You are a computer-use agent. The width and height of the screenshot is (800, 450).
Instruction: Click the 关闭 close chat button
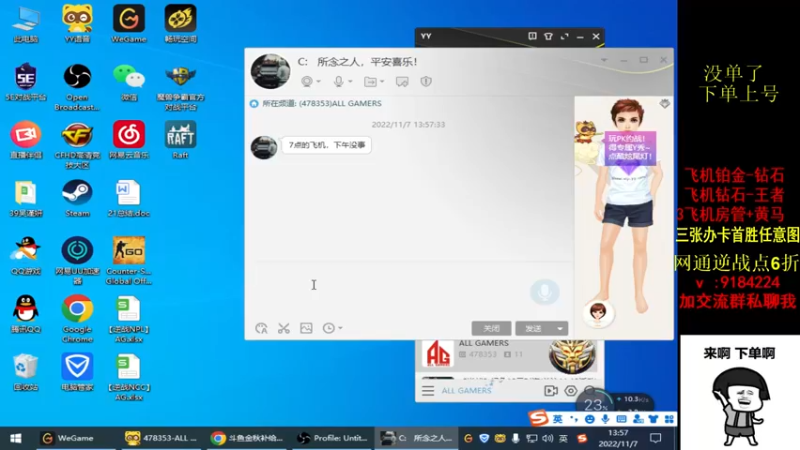[x=491, y=328]
